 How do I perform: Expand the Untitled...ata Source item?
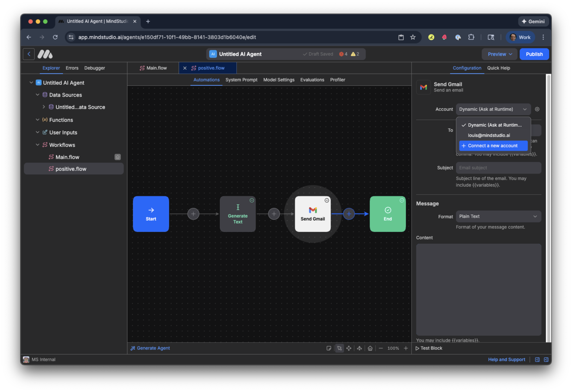tap(44, 107)
